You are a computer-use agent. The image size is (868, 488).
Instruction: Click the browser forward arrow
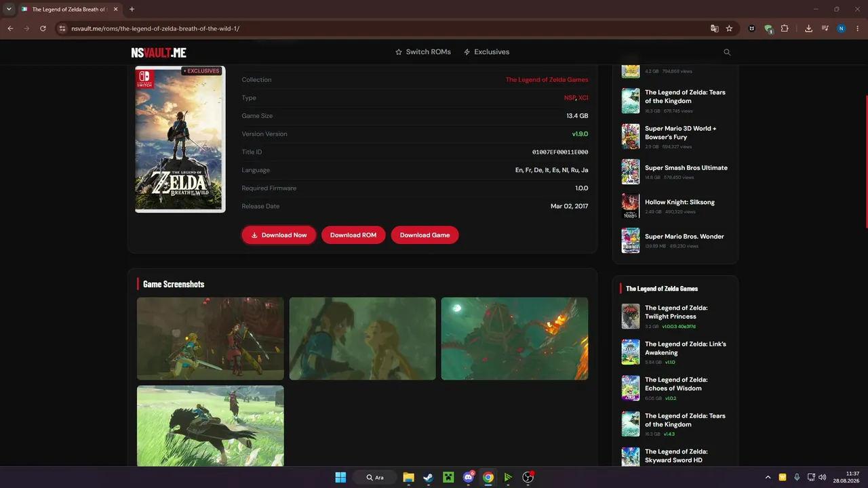tap(26, 28)
